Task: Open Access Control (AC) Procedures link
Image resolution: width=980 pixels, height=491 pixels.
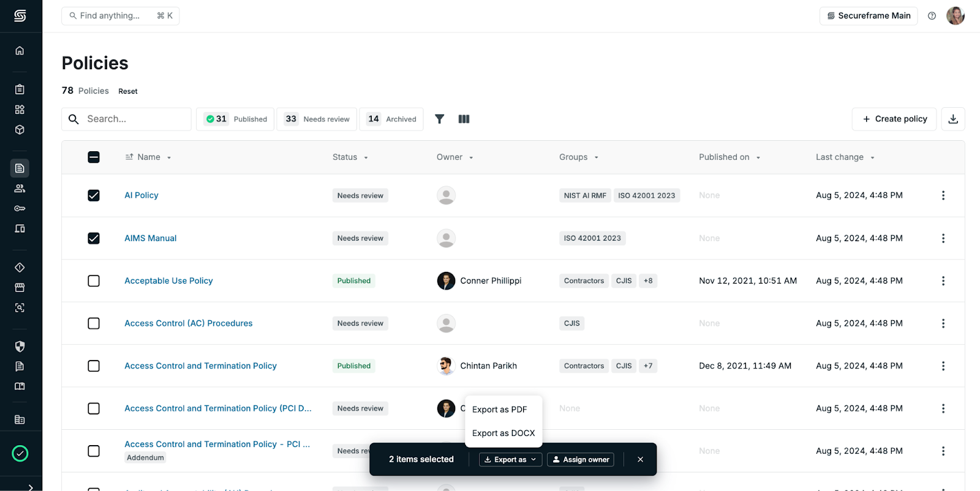Action: click(x=189, y=323)
